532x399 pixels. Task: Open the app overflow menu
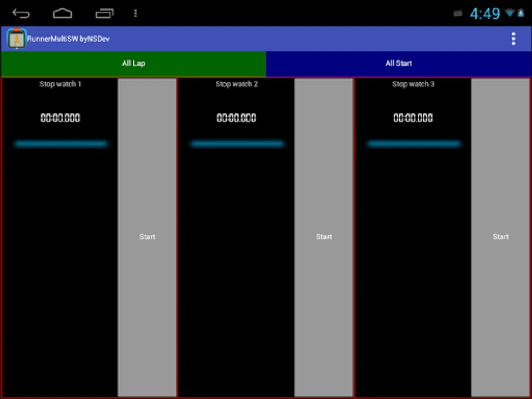pos(513,39)
